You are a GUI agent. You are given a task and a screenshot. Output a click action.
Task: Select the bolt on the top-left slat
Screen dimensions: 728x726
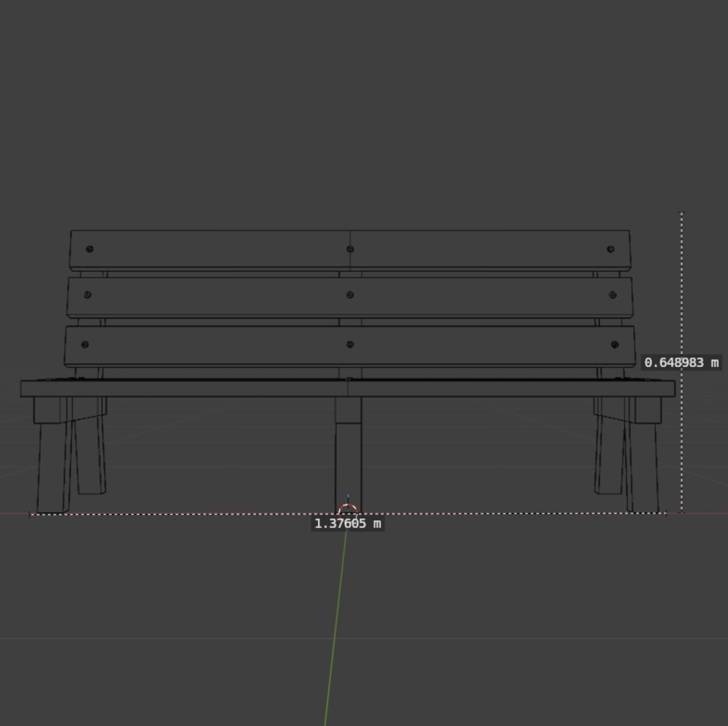(88, 249)
